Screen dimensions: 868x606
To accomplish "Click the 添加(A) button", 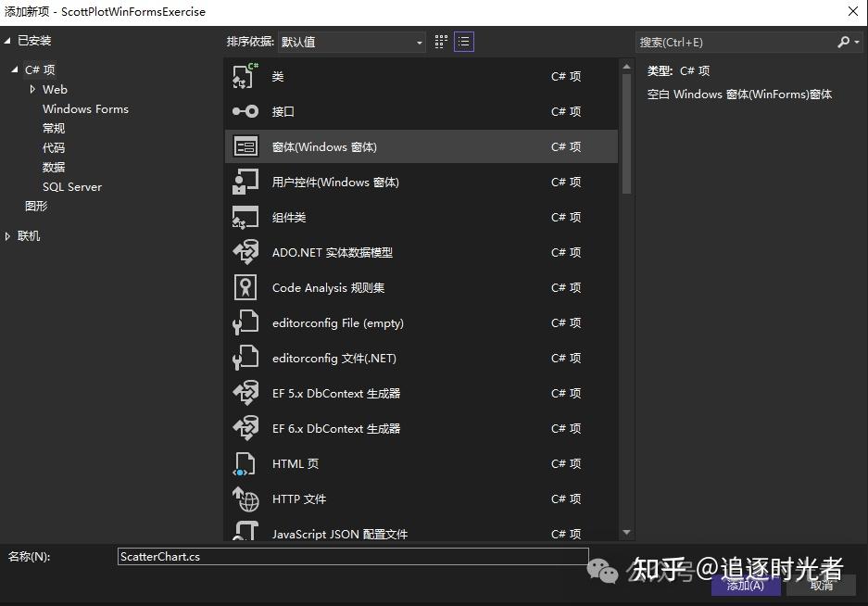I will (745, 585).
